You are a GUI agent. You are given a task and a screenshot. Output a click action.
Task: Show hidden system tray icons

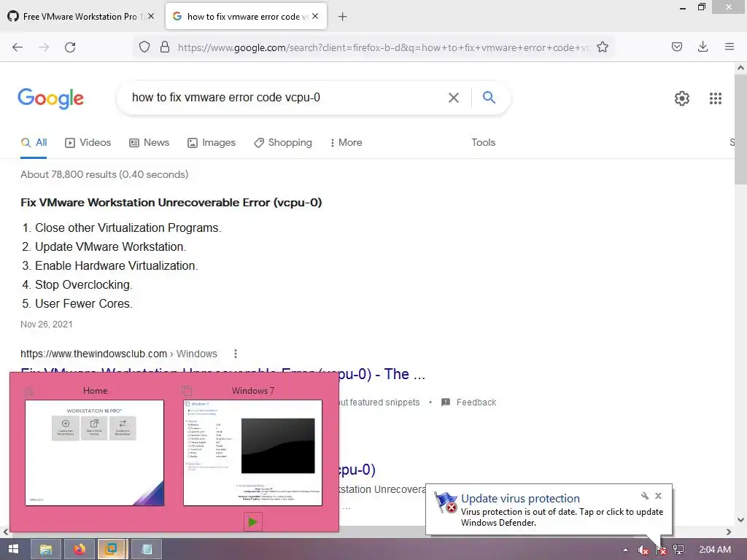tap(625, 550)
